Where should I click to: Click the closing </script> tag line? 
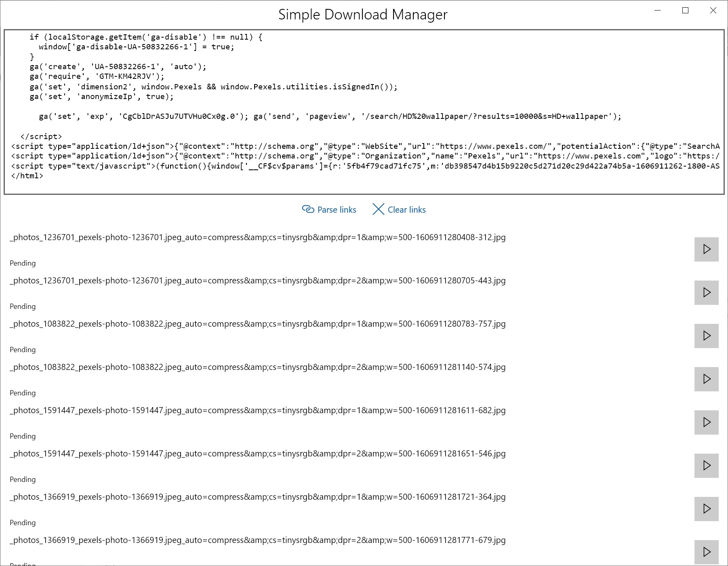pos(41,136)
